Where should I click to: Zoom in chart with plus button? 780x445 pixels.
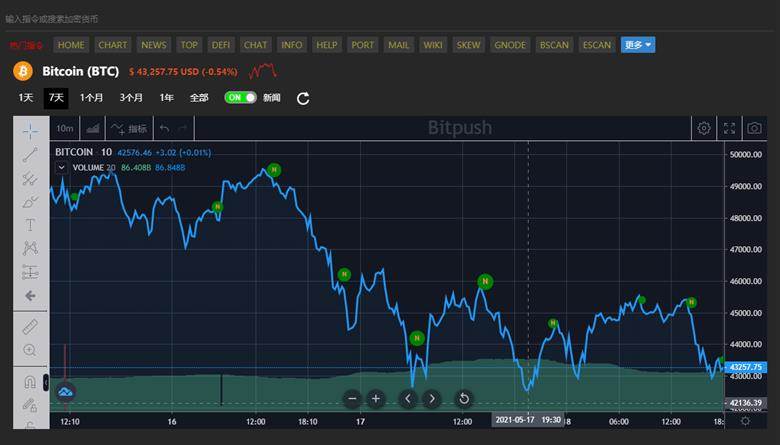376,398
